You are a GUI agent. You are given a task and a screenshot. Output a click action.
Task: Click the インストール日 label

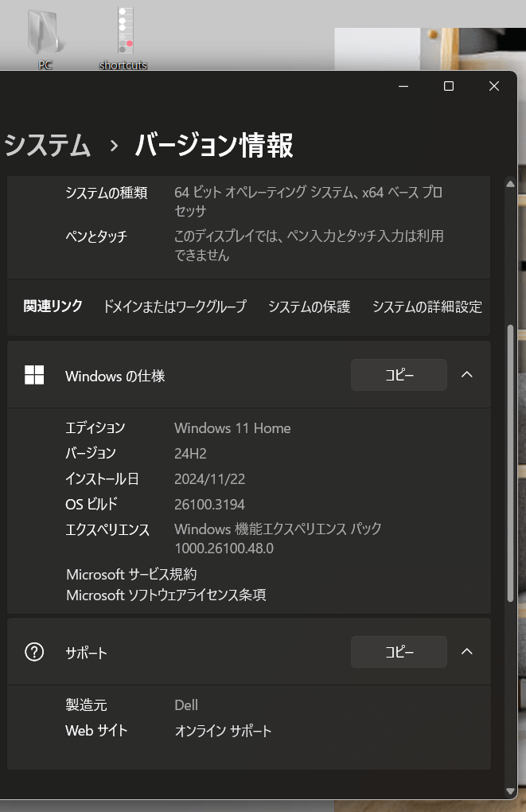point(102,479)
